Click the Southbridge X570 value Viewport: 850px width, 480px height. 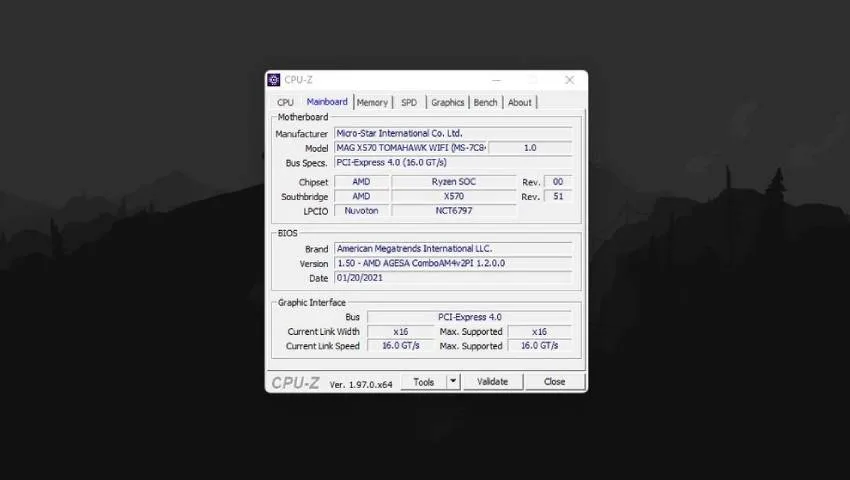pos(454,196)
